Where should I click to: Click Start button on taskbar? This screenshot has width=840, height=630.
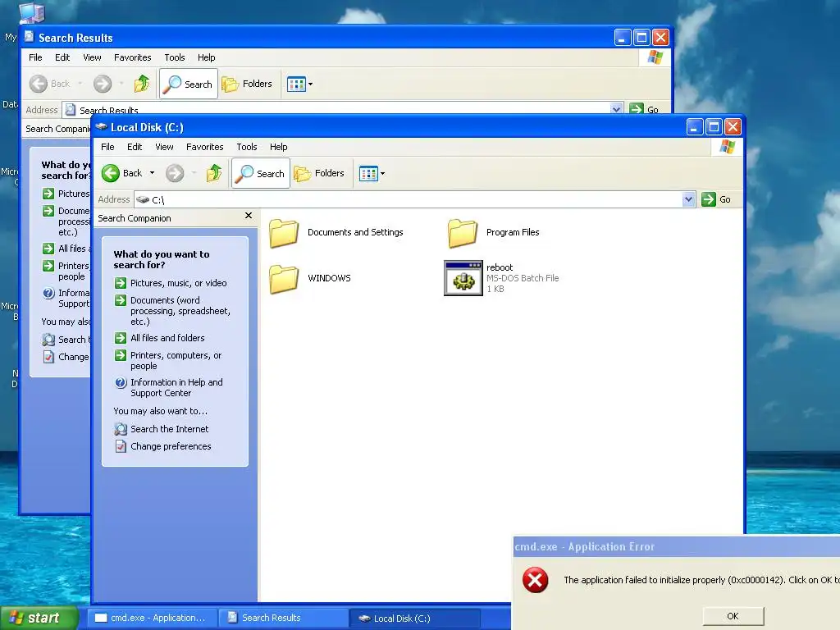pos(39,618)
